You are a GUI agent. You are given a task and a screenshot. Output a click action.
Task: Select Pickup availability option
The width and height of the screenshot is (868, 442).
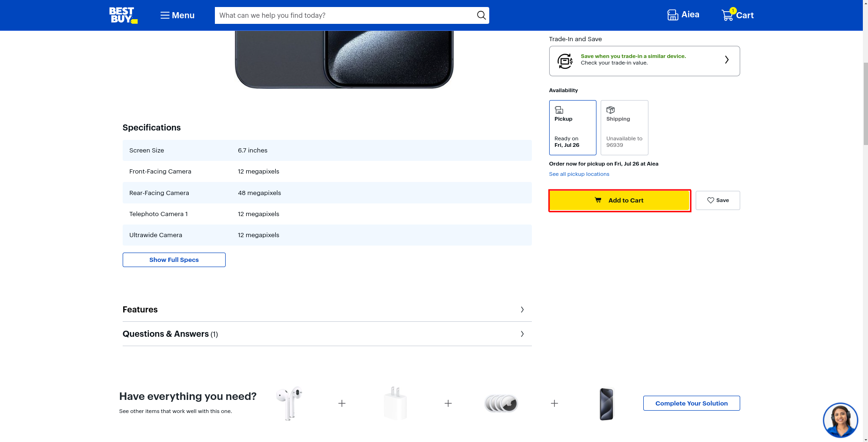click(x=572, y=127)
